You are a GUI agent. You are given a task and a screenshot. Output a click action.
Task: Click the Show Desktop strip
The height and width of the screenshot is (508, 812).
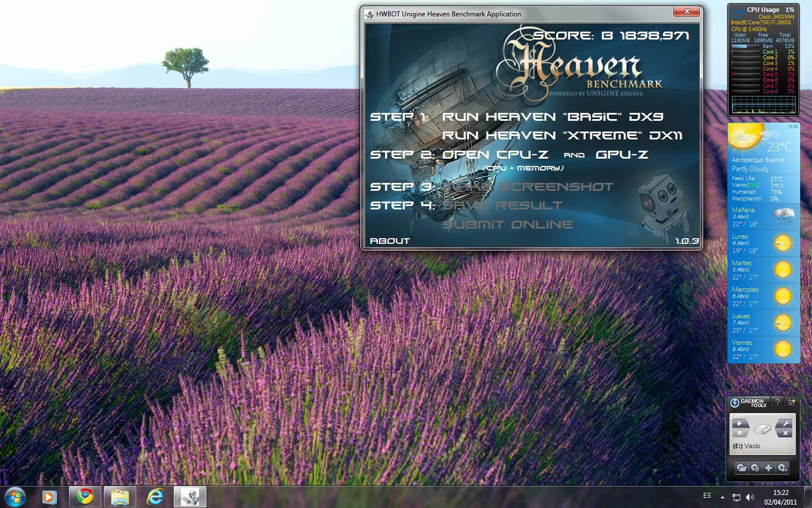pos(807,497)
